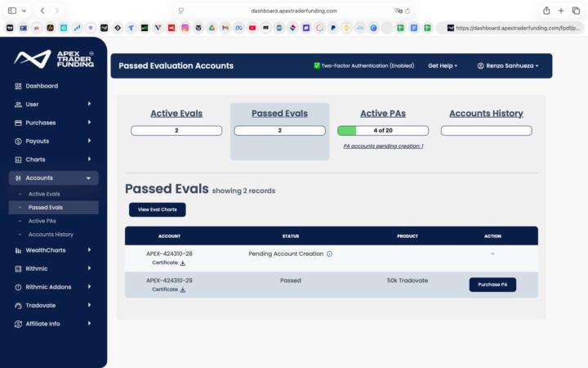Expand the Purchases sidebar menu chevron

pyautogui.click(x=89, y=123)
